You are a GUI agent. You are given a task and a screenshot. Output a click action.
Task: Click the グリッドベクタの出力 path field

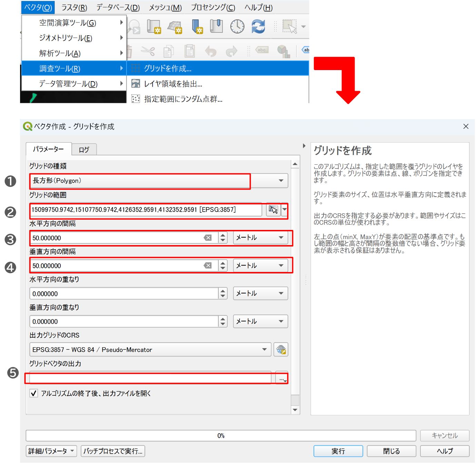click(150, 378)
